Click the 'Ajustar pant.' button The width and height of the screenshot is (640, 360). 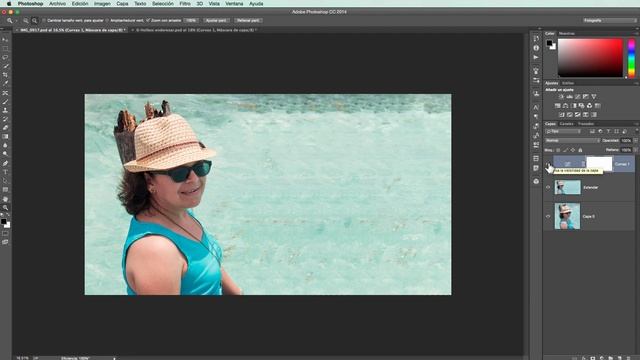[216, 20]
